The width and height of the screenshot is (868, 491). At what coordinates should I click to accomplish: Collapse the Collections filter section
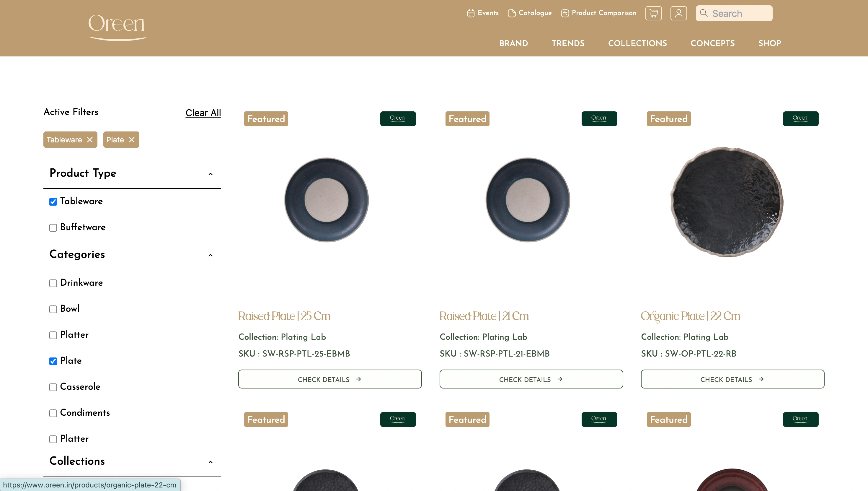coord(210,462)
